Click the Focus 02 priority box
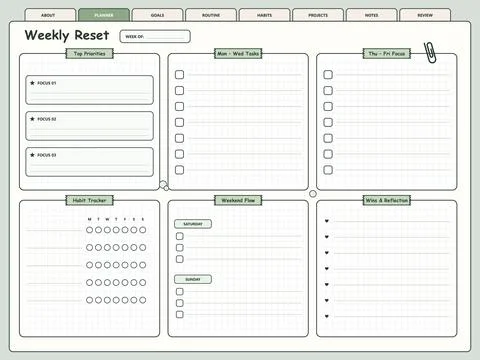 (89, 126)
